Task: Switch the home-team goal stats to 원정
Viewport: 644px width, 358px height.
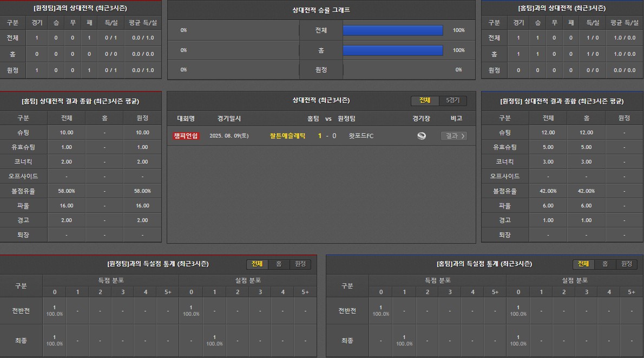Action: pyautogui.click(x=626, y=264)
